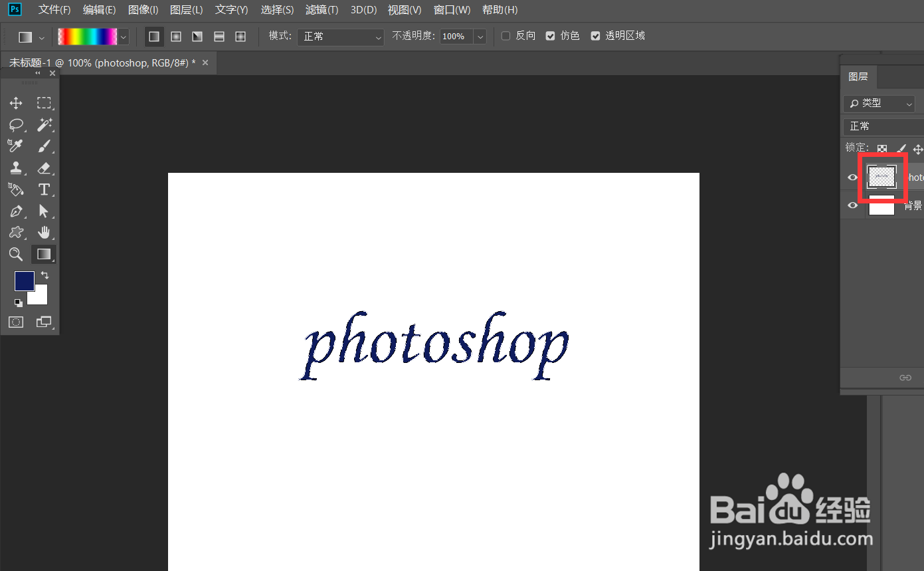Click the white background color swatch
The height and width of the screenshot is (571, 924).
click(x=40, y=296)
